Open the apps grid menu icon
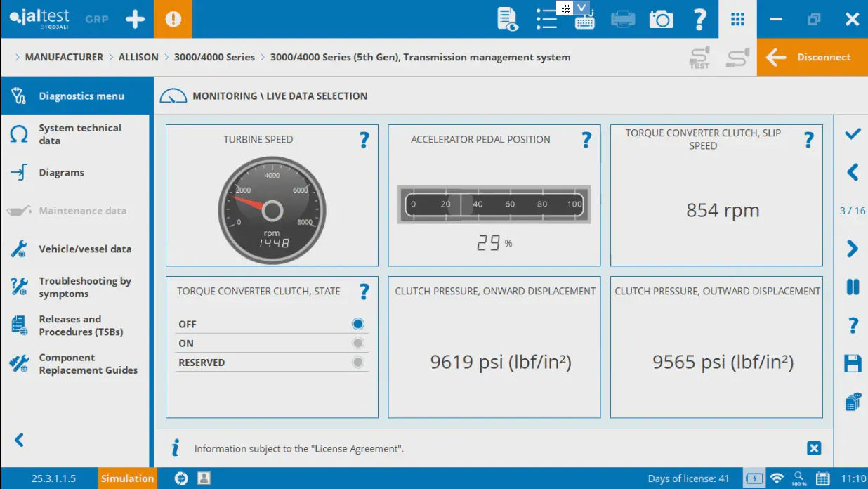 point(737,19)
